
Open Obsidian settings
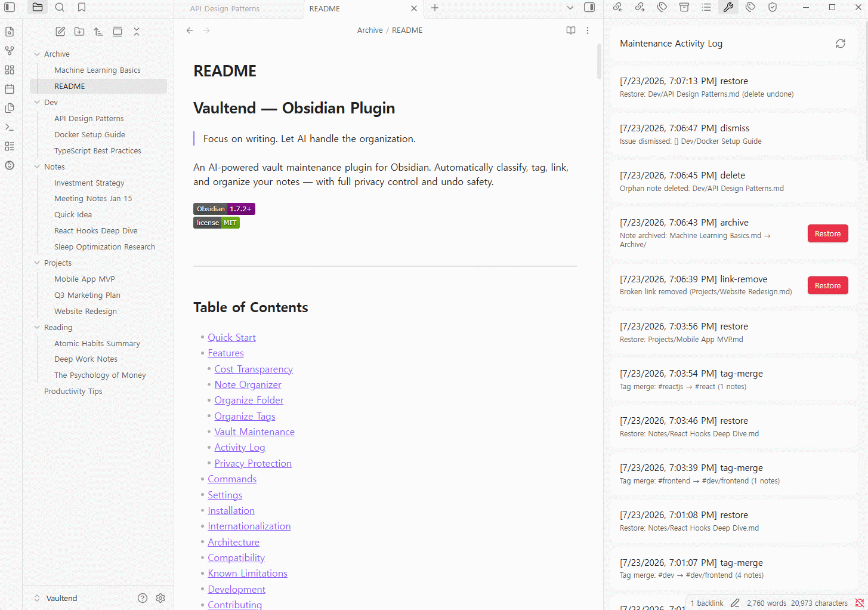click(160, 598)
